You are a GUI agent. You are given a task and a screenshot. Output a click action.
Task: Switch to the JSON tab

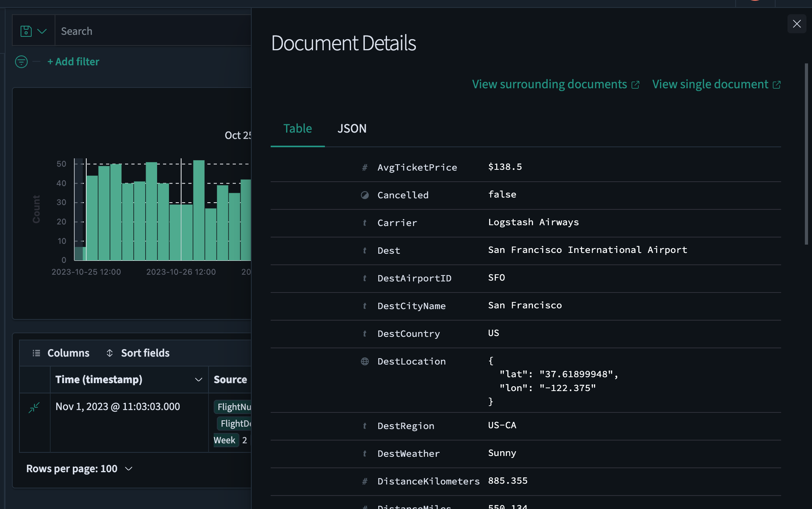pos(352,128)
